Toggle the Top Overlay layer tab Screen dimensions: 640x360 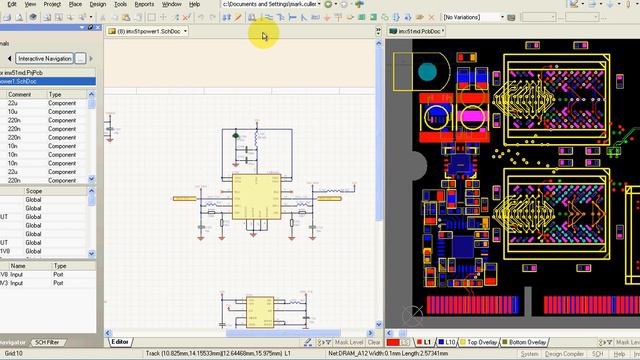pos(479,342)
